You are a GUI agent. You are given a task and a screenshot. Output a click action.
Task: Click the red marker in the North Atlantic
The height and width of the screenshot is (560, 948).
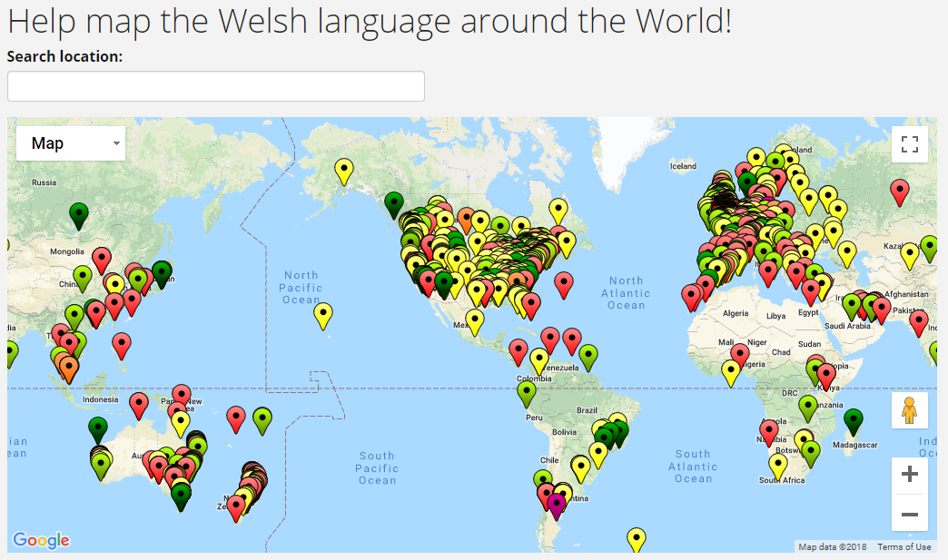[564, 282]
